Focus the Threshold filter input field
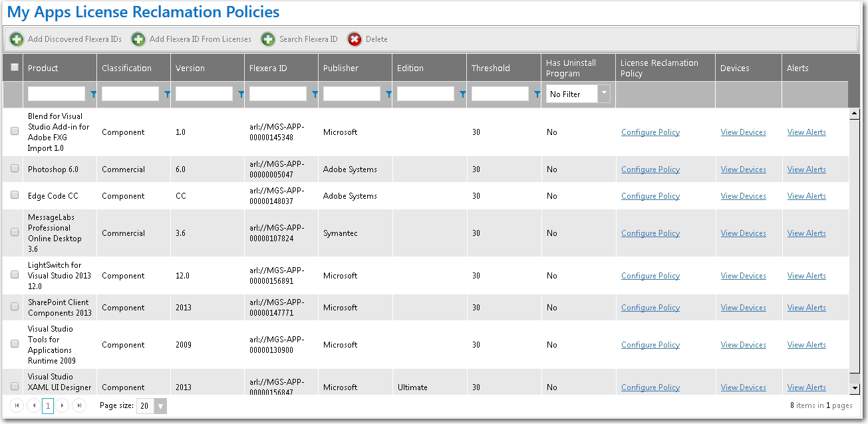 [x=500, y=94]
